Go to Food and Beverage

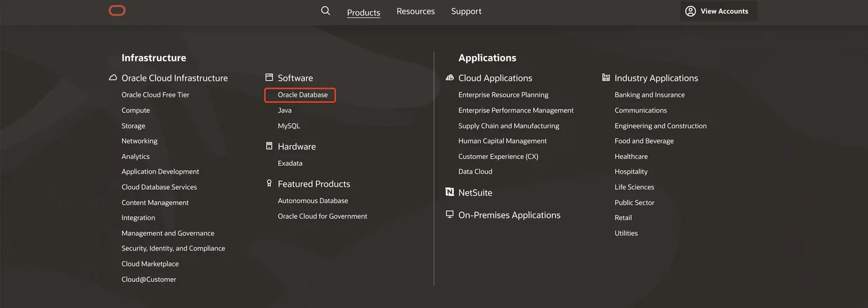point(644,141)
